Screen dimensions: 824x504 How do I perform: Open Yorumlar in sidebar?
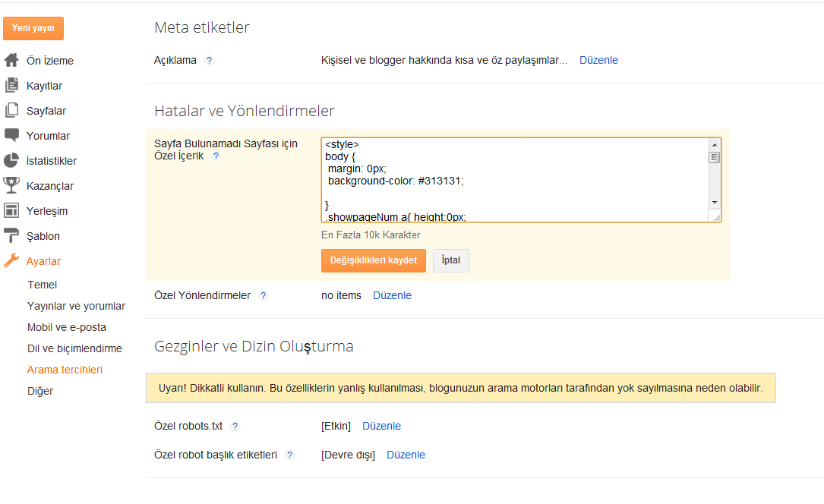click(48, 136)
